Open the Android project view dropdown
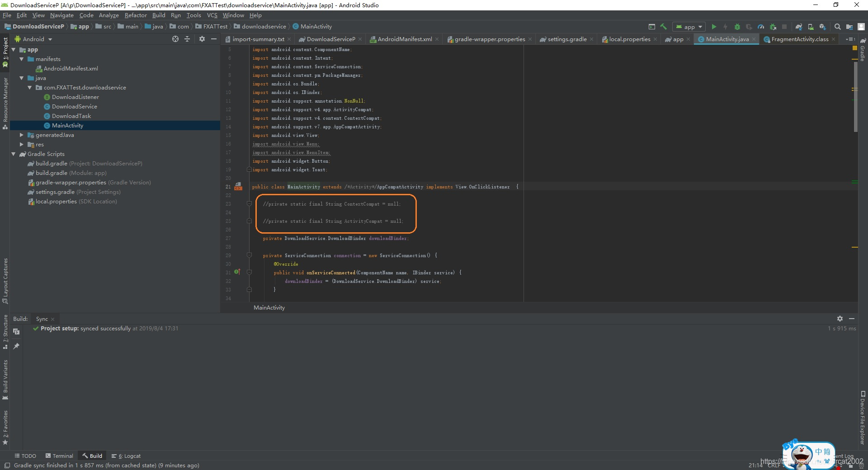Image resolution: width=868 pixels, height=470 pixels. 33,39
